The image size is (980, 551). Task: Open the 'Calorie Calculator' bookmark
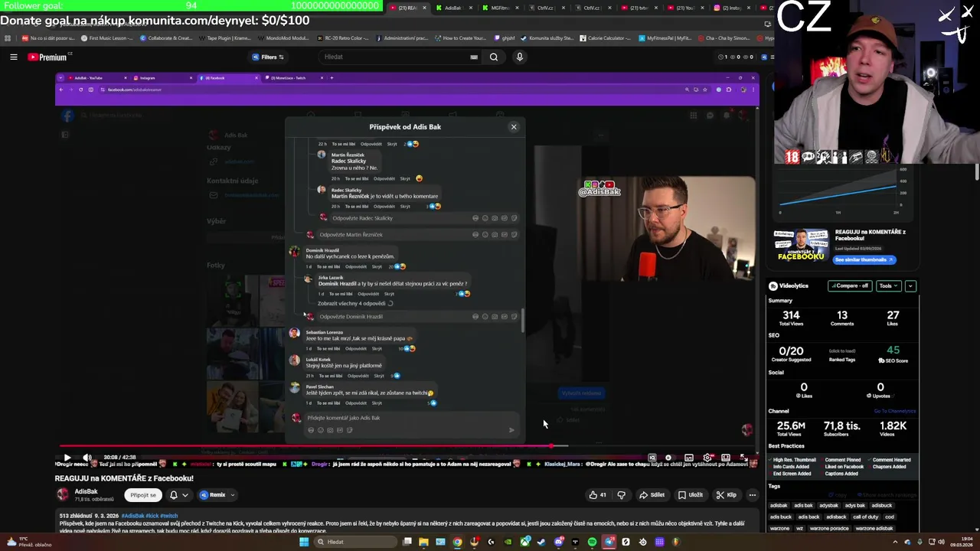605,37
